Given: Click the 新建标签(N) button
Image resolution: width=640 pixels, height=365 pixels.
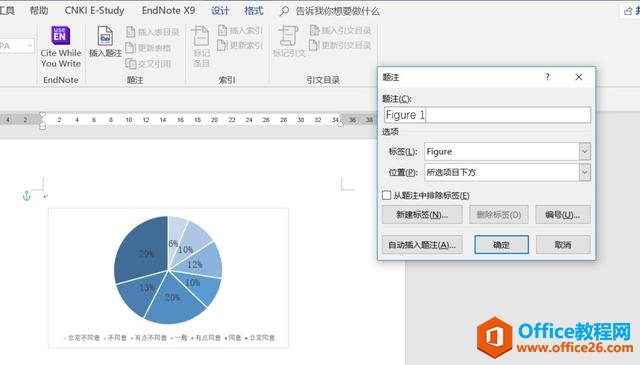Looking at the screenshot, I should 422,215.
